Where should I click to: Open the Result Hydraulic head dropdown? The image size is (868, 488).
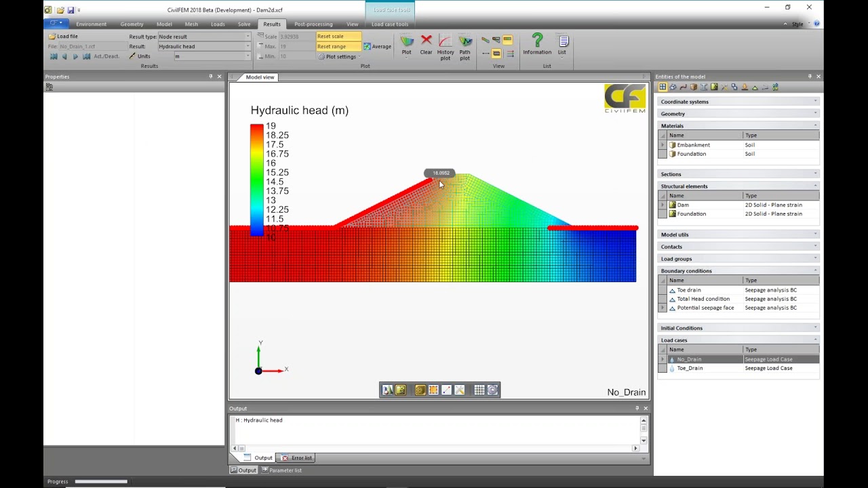point(248,47)
